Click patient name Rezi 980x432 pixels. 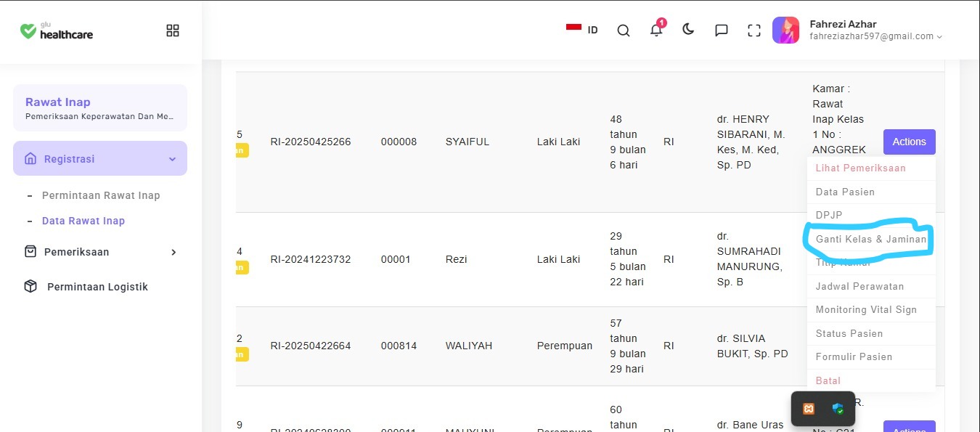(x=457, y=259)
